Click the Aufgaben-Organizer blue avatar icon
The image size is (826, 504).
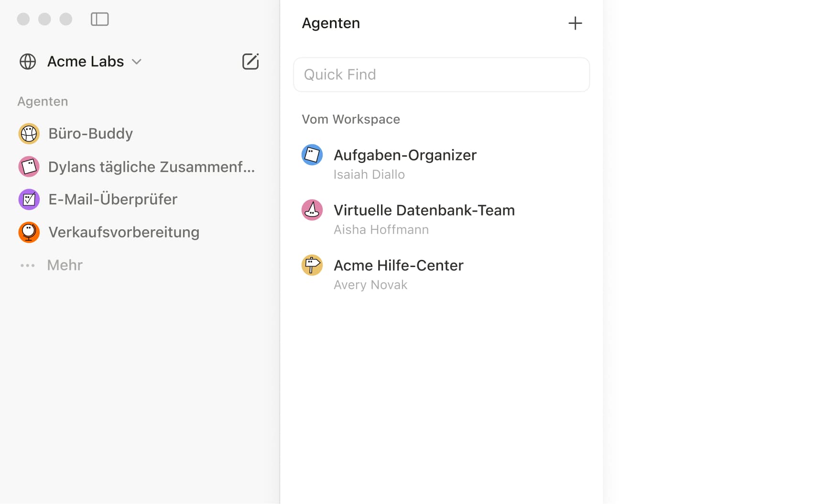(312, 155)
